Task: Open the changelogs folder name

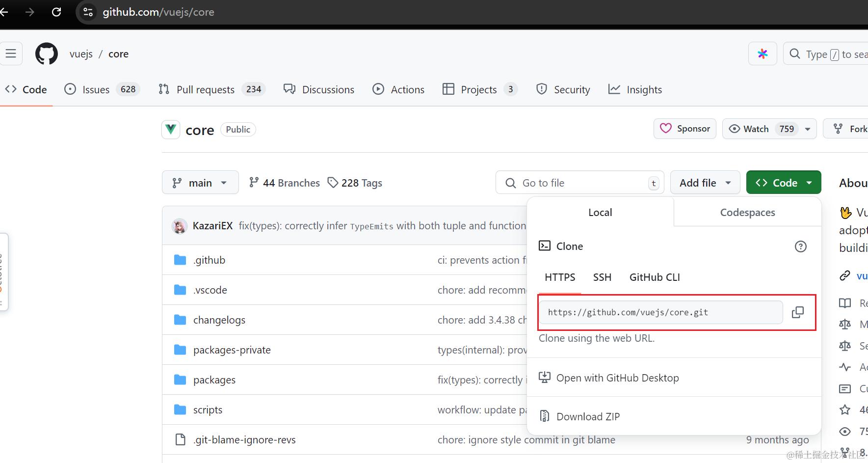Action: 219,320
